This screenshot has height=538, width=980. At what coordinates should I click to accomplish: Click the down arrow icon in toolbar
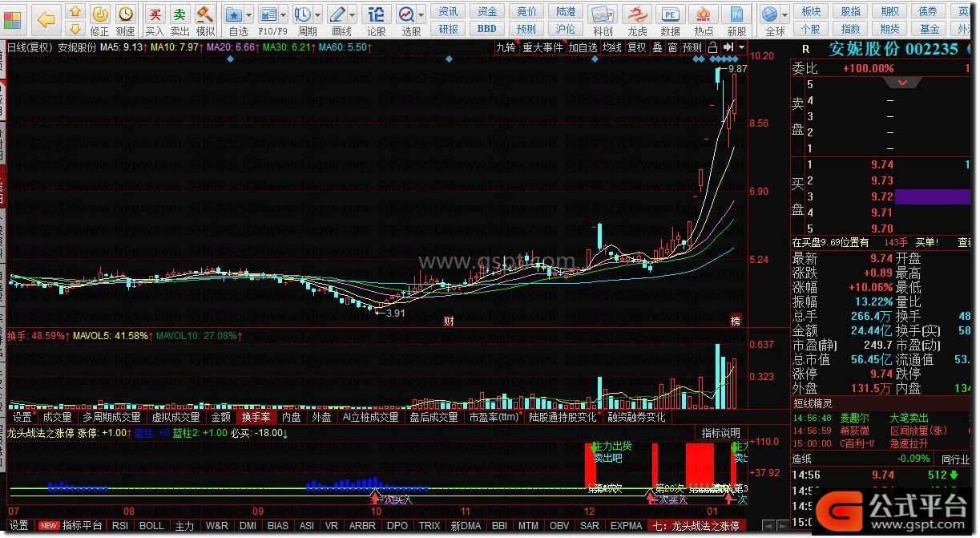pos(75,30)
